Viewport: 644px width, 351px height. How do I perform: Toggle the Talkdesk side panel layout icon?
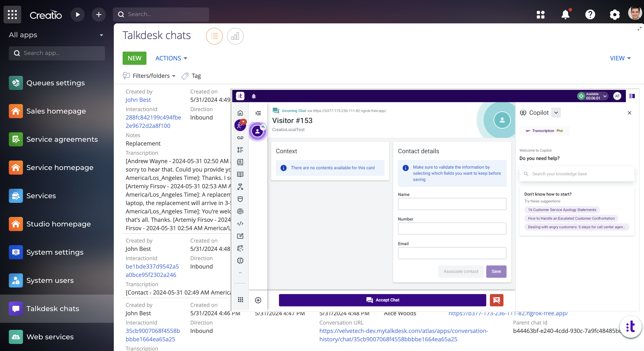[x=632, y=96]
